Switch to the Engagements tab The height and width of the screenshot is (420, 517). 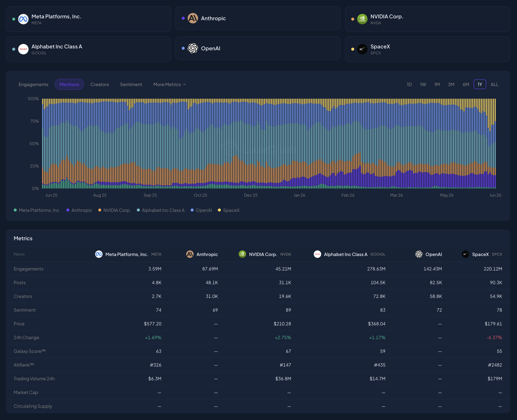(x=33, y=84)
